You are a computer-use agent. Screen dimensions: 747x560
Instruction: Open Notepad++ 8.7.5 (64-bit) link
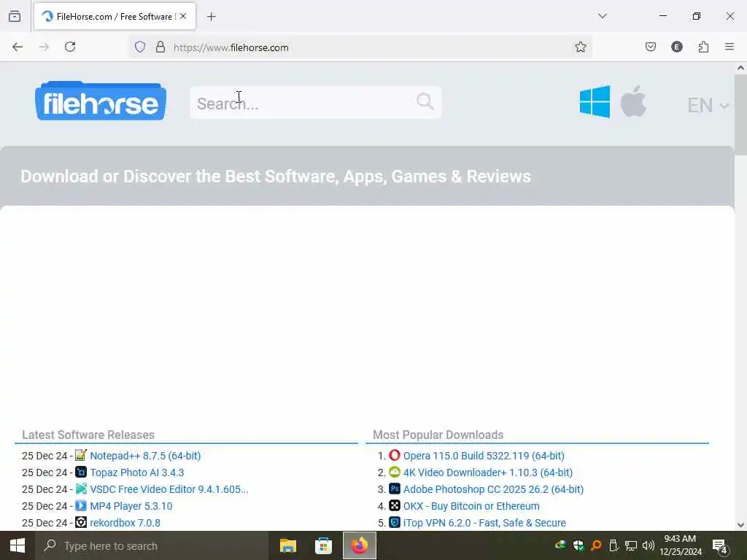click(x=145, y=456)
